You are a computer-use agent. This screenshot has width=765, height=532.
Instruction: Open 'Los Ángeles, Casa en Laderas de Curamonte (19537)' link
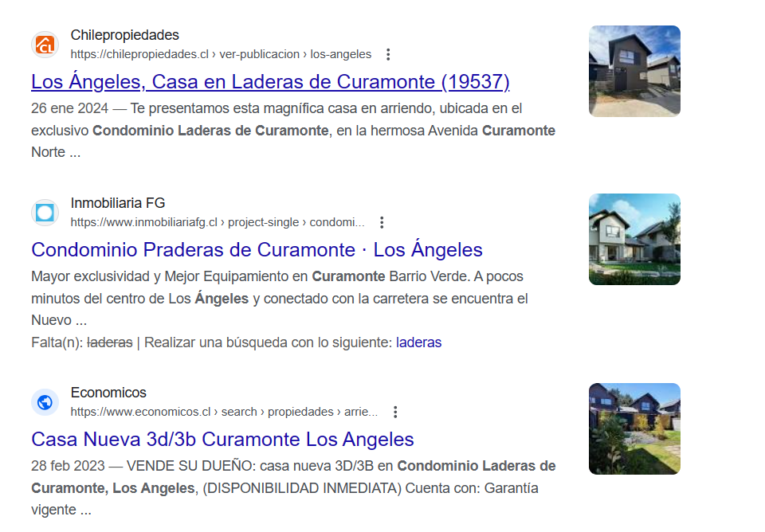point(270,81)
